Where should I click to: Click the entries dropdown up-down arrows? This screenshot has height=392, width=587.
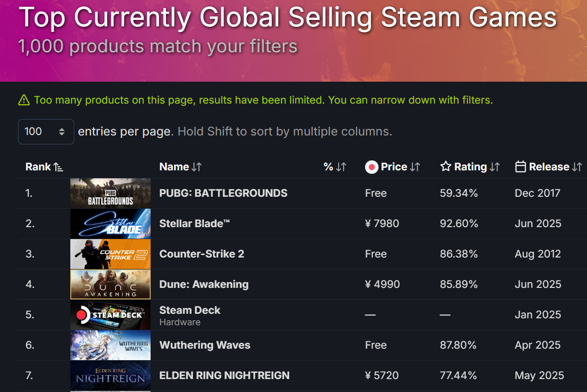(62, 131)
